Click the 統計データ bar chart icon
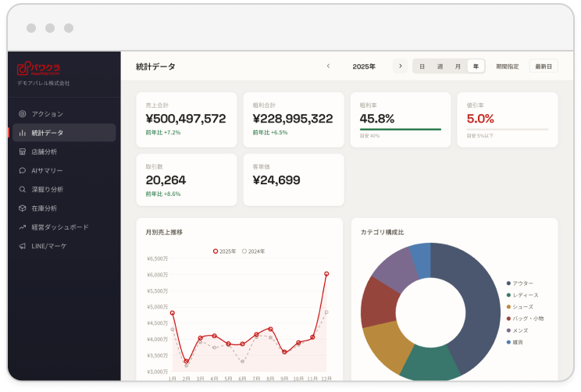Image resolution: width=581 pixels, height=392 pixels. (22, 133)
